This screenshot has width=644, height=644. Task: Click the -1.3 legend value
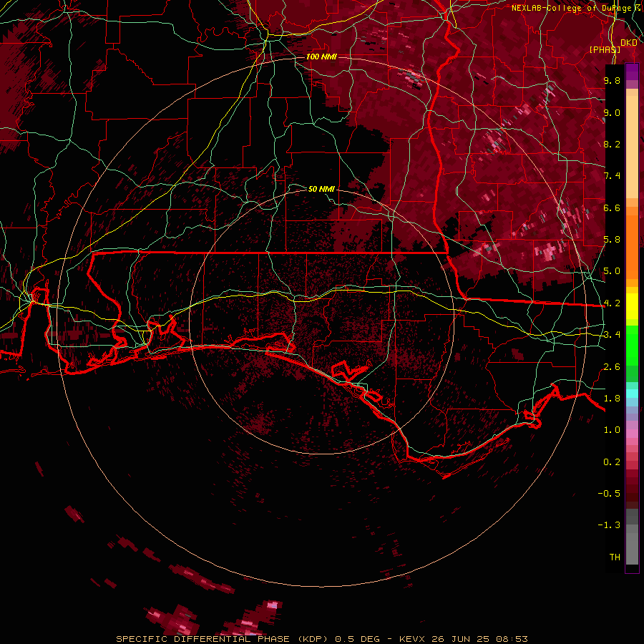coord(609,525)
